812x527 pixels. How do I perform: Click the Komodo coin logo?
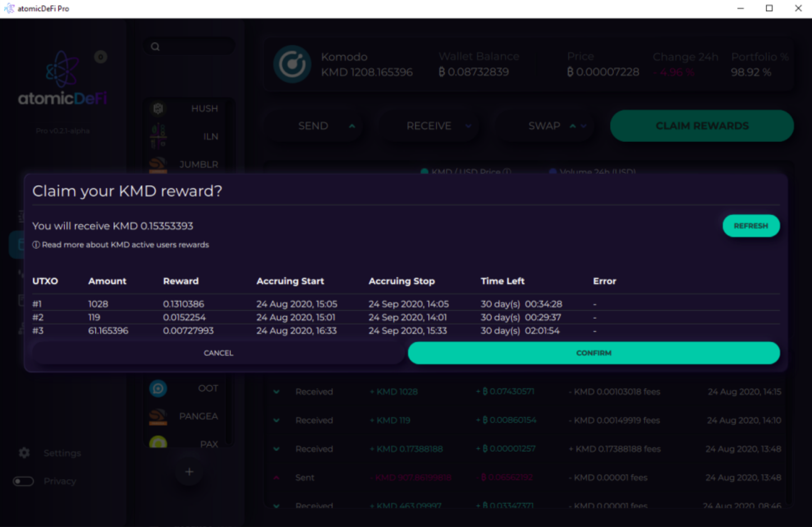click(x=292, y=65)
